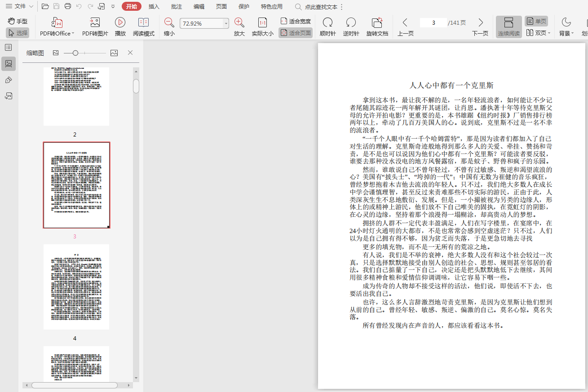Rotate page 逆时针 counterclockwise
This screenshot has height=392, width=588.
pyautogui.click(x=351, y=26)
